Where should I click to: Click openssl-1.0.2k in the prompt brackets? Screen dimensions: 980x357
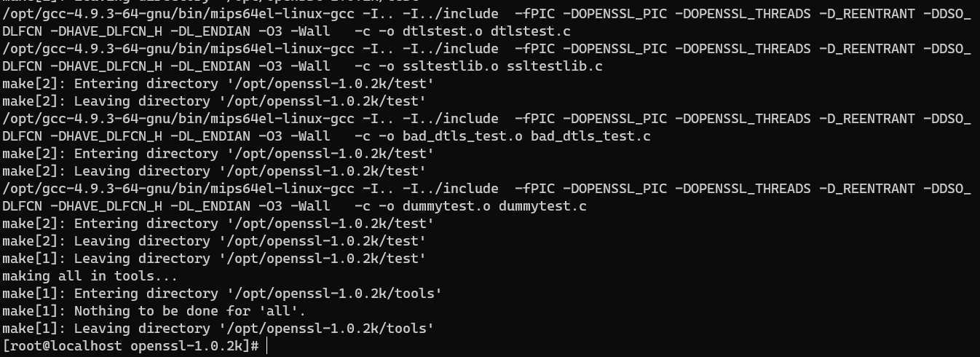click(186, 346)
